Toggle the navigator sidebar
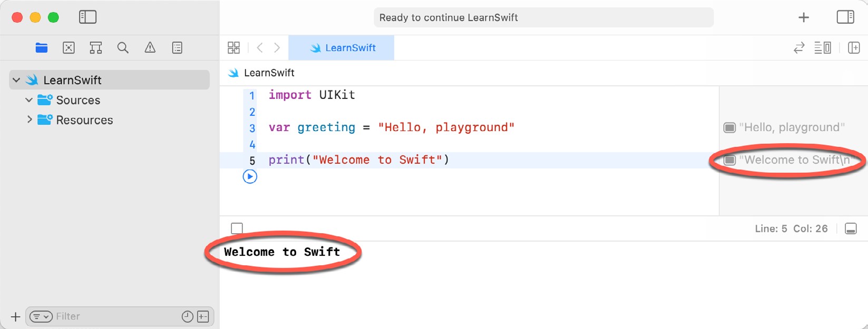 click(87, 17)
